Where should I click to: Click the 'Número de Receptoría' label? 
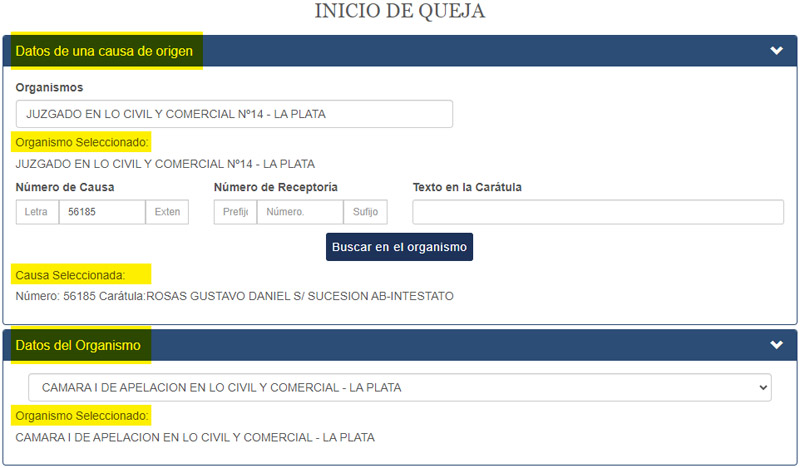[x=275, y=187]
